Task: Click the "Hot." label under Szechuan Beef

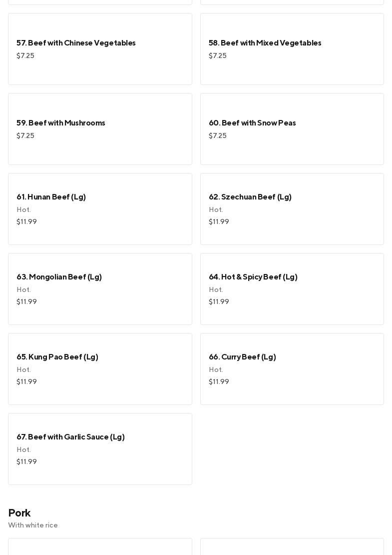Action: 216,210
